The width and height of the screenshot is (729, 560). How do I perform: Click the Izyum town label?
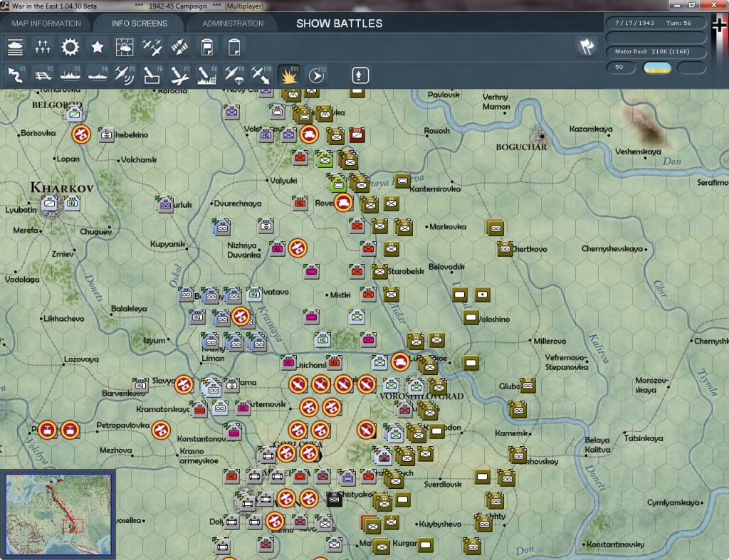pos(154,341)
